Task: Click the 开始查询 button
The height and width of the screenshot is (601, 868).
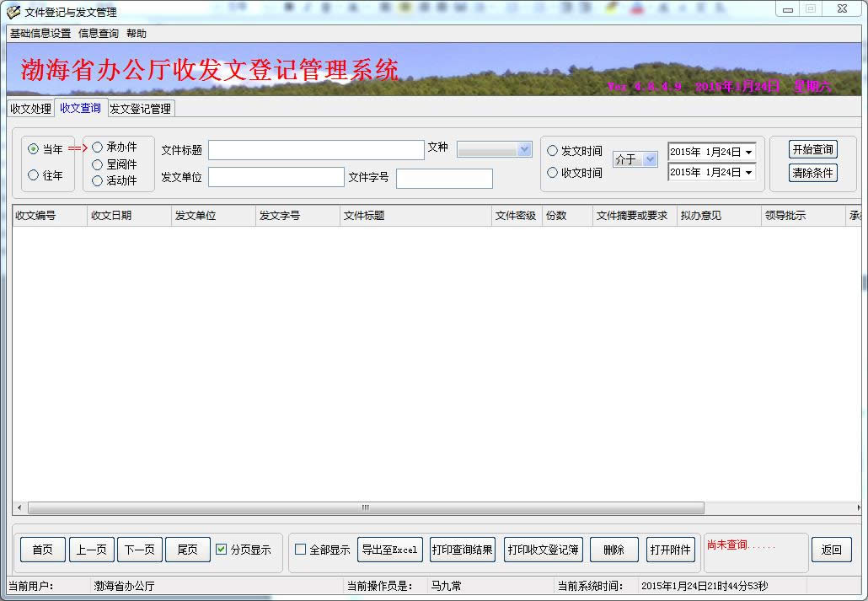Action: pyautogui.click(x=812, y=149)
